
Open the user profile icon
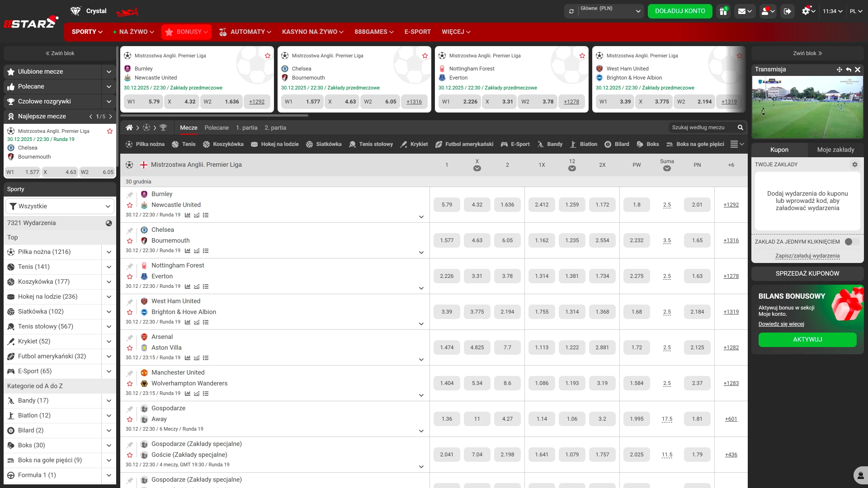768,11
